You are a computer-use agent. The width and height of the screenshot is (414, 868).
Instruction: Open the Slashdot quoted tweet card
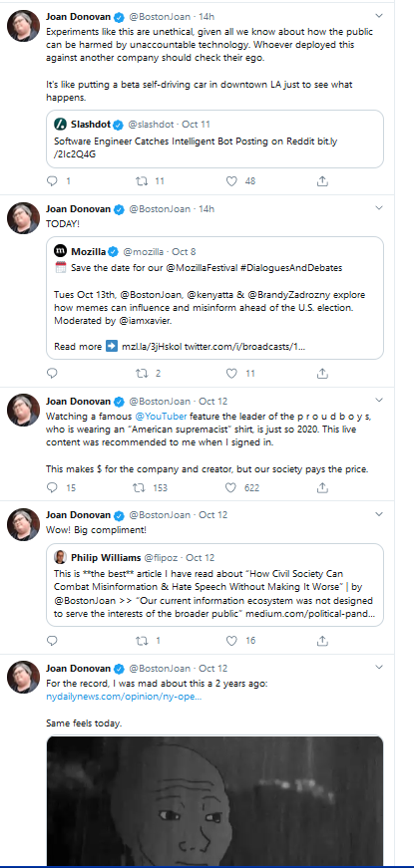(214, 139)
